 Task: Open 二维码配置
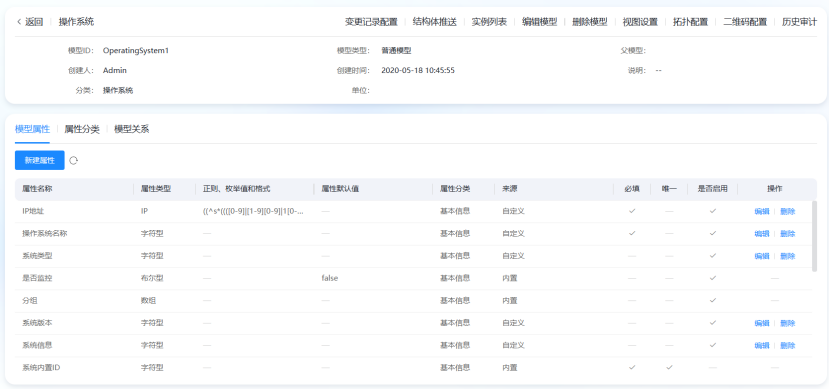click(x=745, y=22)
